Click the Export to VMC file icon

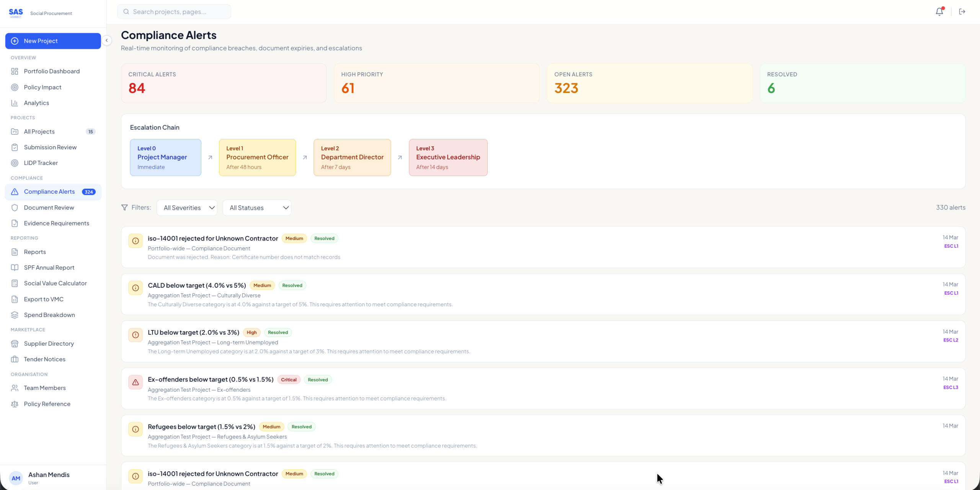tap(15, 299)
